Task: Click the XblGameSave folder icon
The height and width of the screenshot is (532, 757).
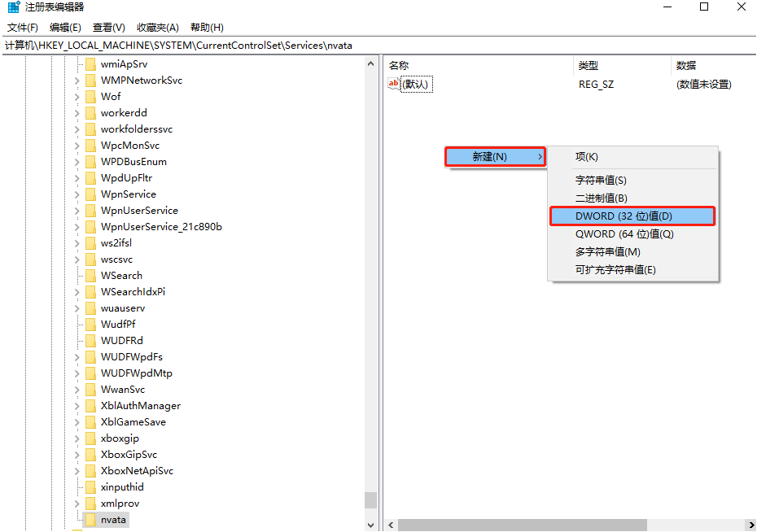Action: click(x=90, y=421)
